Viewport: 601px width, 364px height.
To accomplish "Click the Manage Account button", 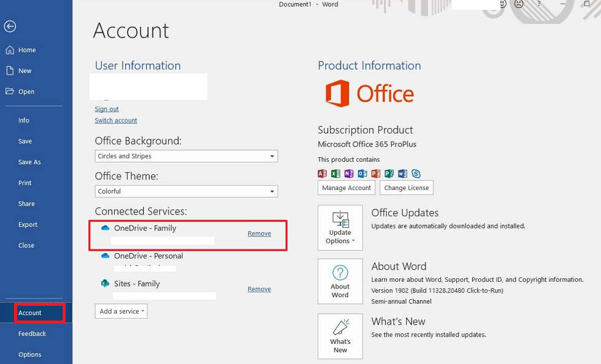I will (346, 188).
